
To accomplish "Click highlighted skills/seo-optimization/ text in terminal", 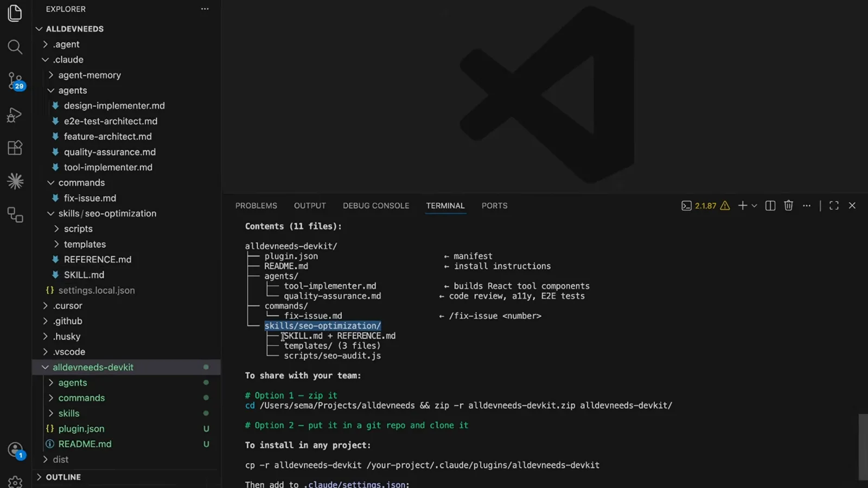I will pos(323,326).
